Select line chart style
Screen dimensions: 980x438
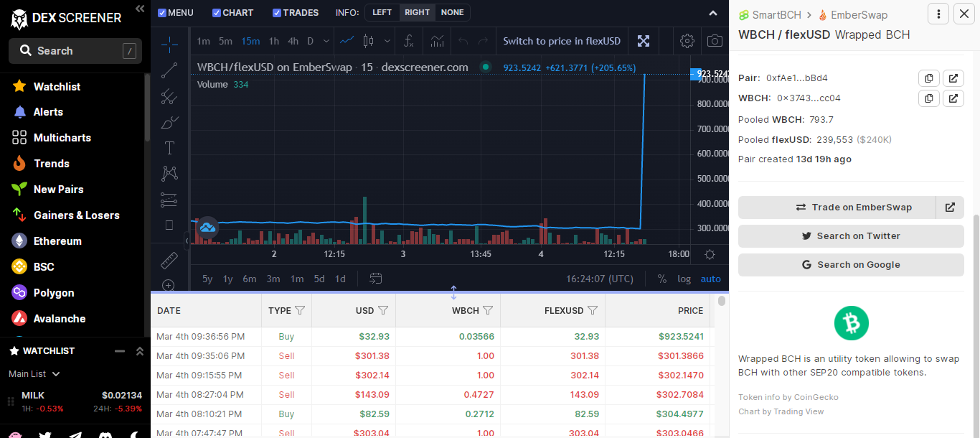(x=347, y=41)
